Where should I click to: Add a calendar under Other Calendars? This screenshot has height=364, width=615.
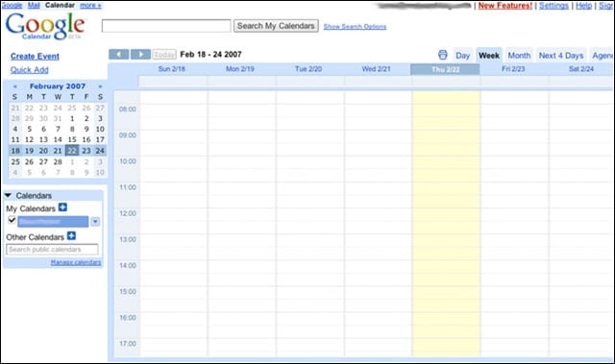tap(71, 236)
